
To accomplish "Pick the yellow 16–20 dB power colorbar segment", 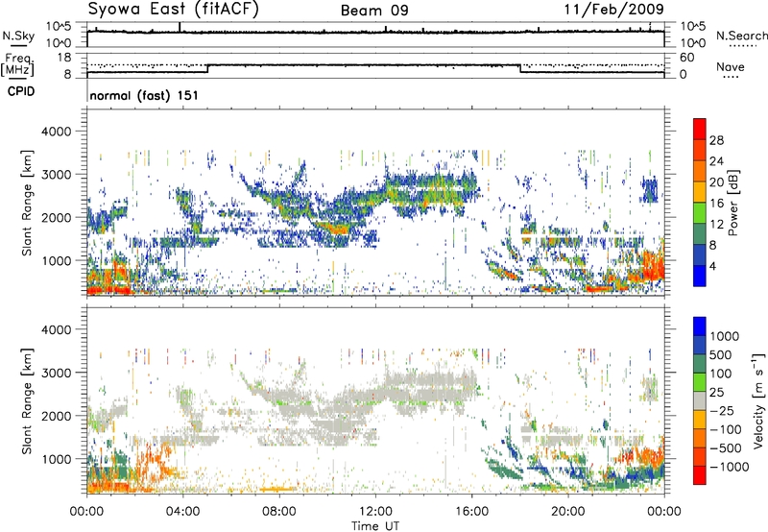I will click(700, 191).
